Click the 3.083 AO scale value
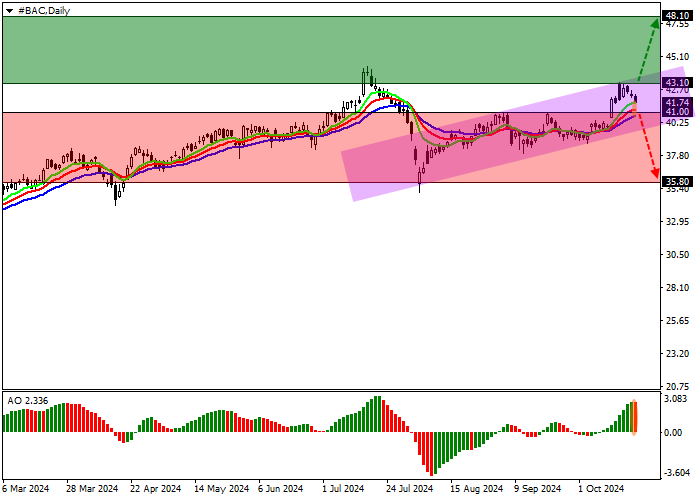The width and height of the screenshot is (700, 500). [x=676, y=399]
